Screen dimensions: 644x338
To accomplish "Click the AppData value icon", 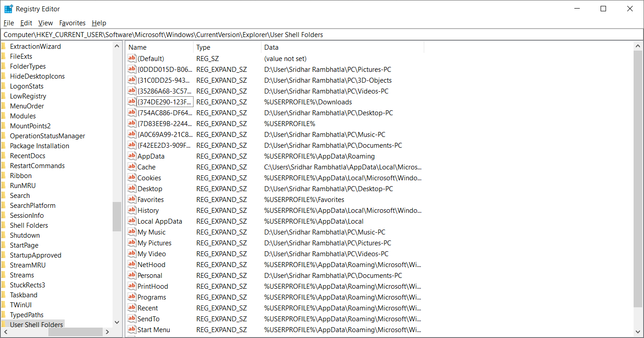I will coord(132,156).
